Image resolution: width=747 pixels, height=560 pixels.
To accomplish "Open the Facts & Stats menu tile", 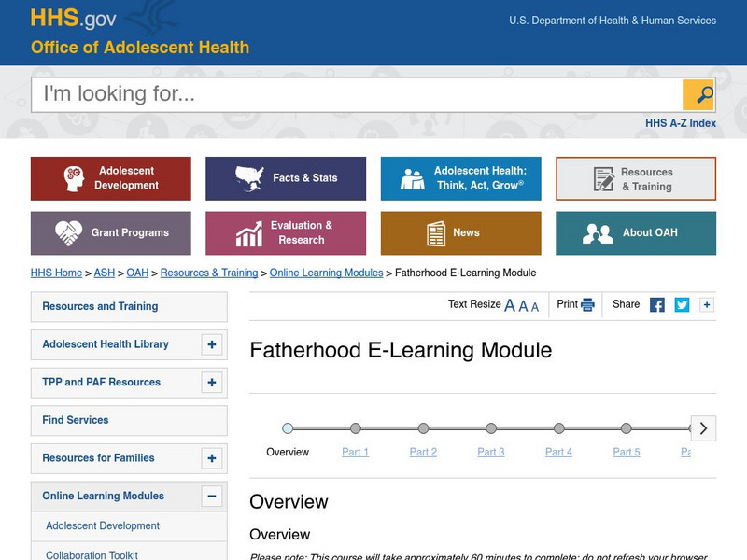I will coord(286,178).
